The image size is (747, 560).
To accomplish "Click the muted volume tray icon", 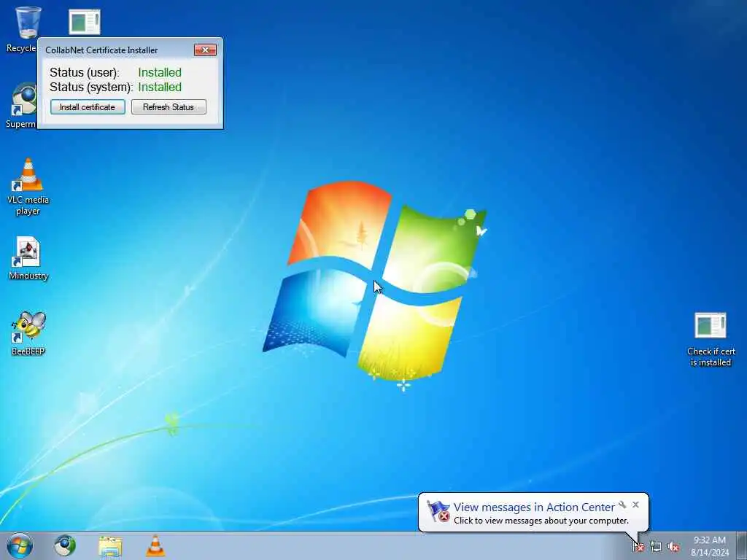I will 673,547.
